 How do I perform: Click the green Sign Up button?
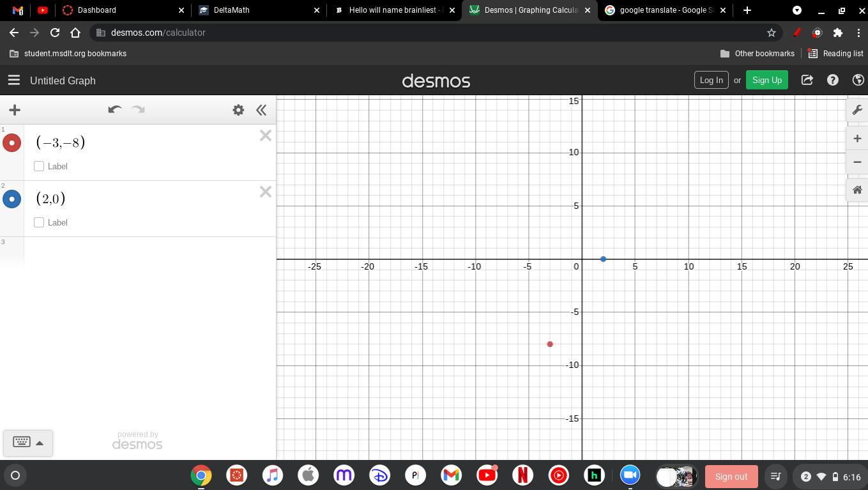tap(766, 80)
